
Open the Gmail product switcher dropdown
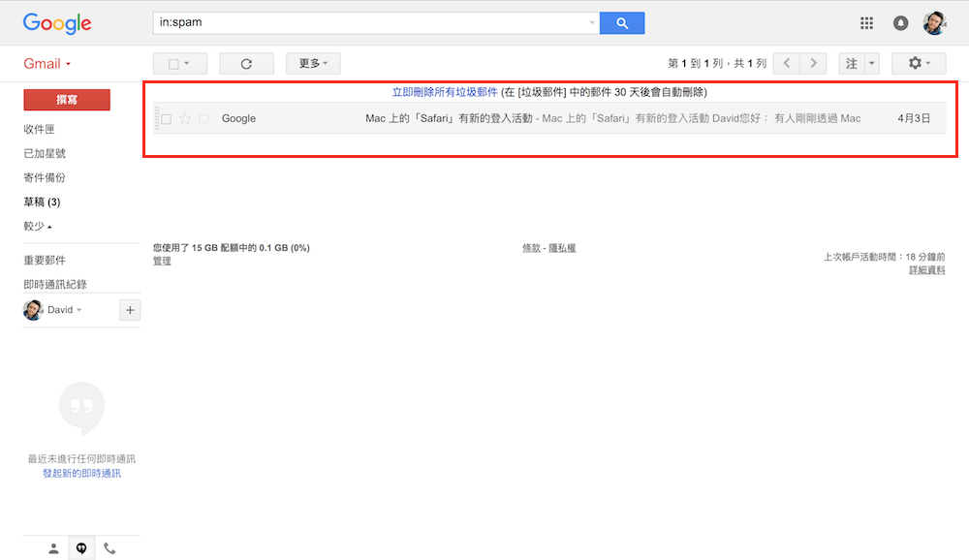[47, 64]
